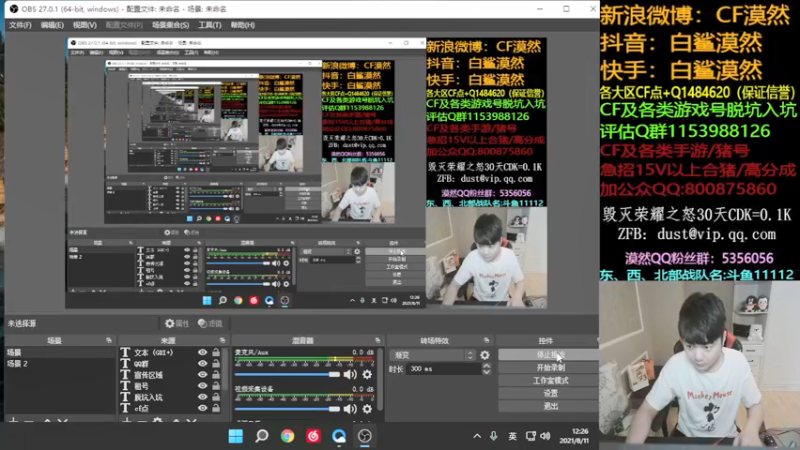Viewport: 800px width, 450px height.
Task: Switch input language via 英 indicator
Action: [513, 436]
